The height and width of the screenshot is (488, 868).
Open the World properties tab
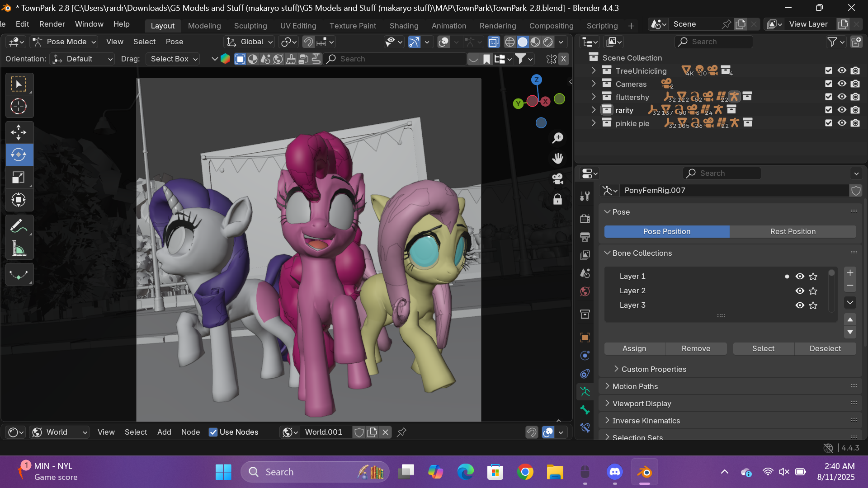click(x=585, y=291)
